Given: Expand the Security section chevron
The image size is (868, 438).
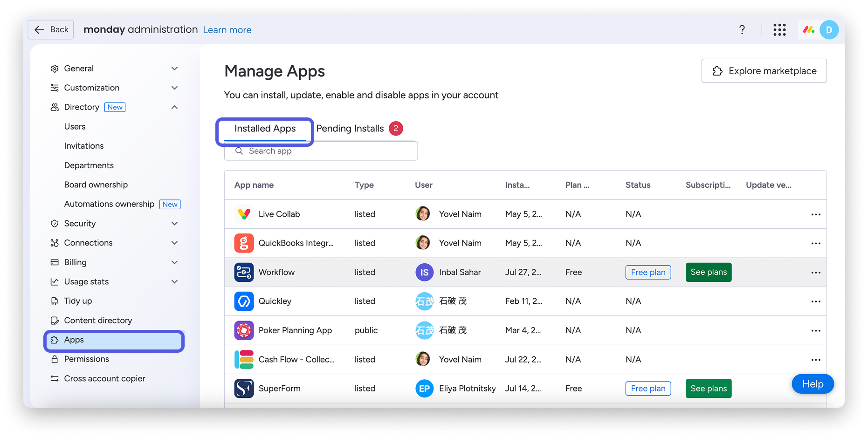Looking at the screenshot, I should click(174, 224).
